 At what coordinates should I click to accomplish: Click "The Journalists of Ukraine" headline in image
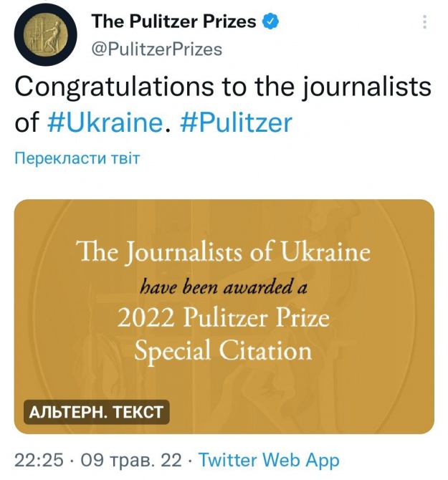224,252
